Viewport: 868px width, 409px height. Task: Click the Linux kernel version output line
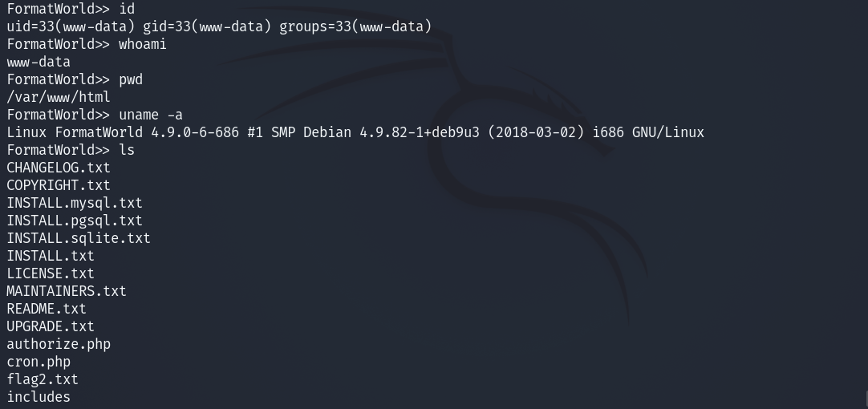click(355, 132)
